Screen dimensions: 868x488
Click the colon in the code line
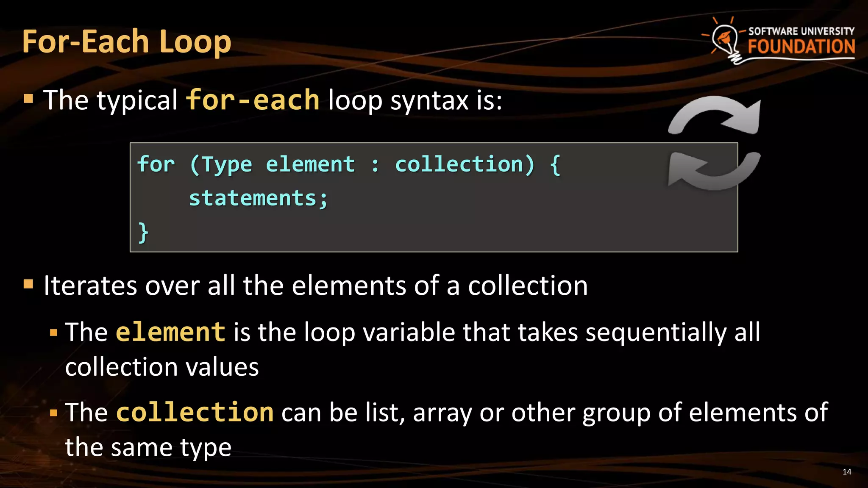click(x=375, y=165)
